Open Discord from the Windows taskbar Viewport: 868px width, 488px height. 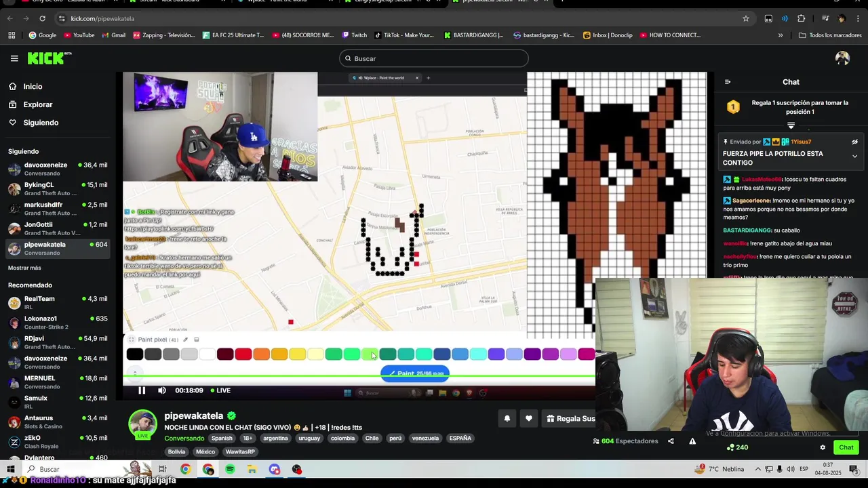pos(274,469)
